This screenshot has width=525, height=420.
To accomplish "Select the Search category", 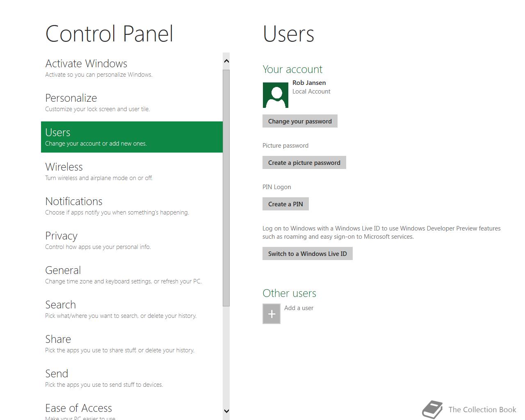I will 132,309.
